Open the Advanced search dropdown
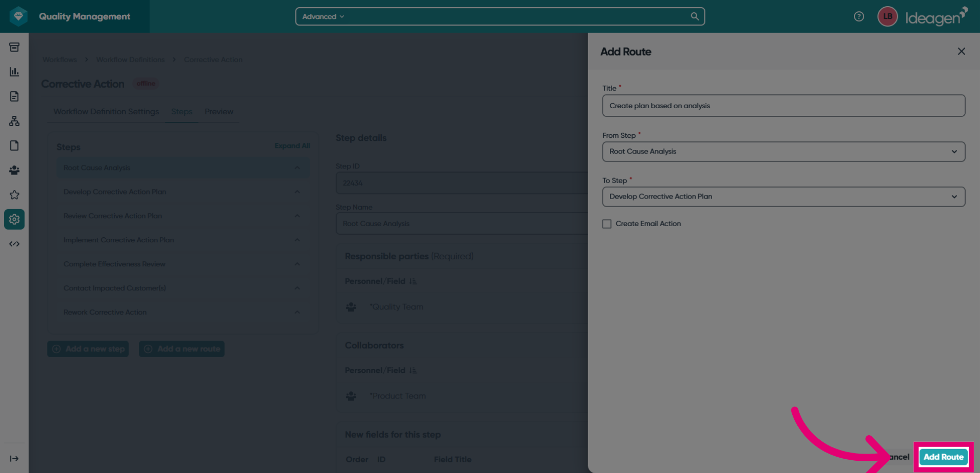This screenshot has width=980, height=473. coord(323,16)
